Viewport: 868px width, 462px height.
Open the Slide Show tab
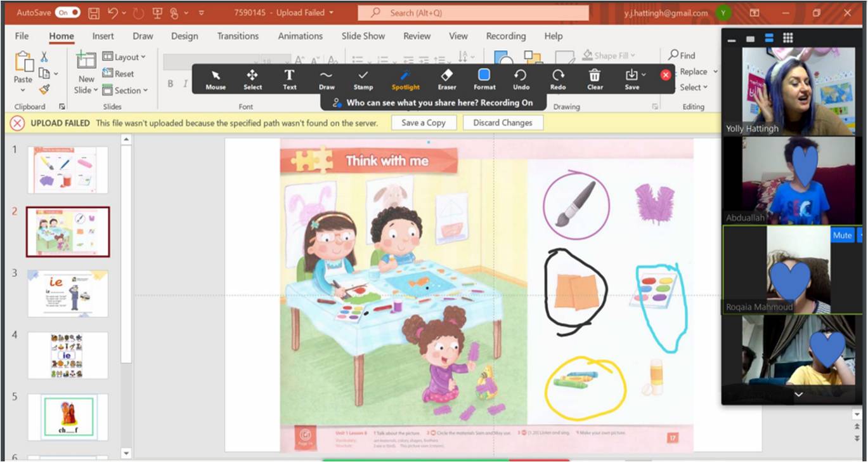(x=363, y=36)
